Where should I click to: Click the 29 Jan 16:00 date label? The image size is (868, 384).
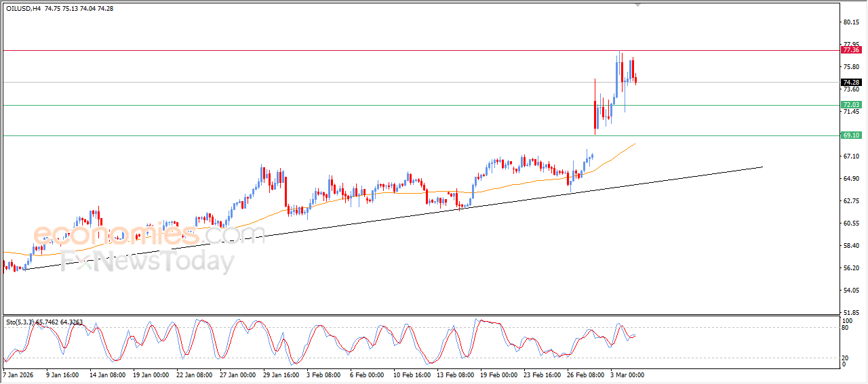(x=279, y=375)
